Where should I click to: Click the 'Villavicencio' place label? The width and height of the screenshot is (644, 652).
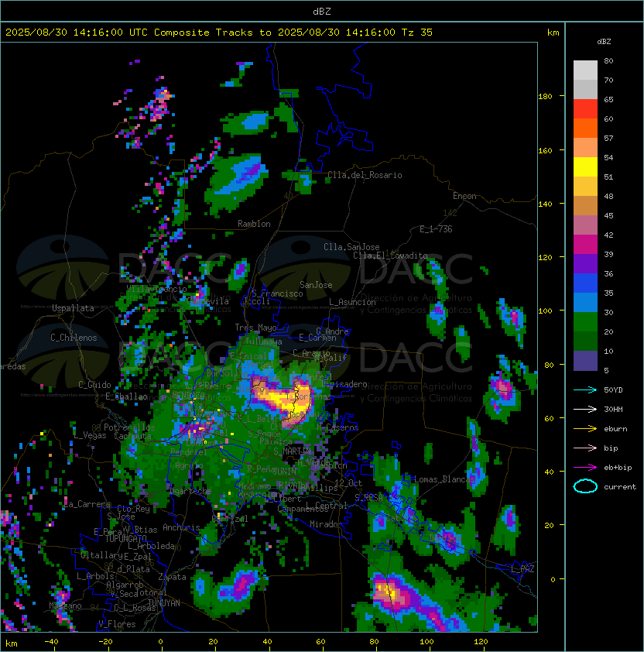[156, 289]
